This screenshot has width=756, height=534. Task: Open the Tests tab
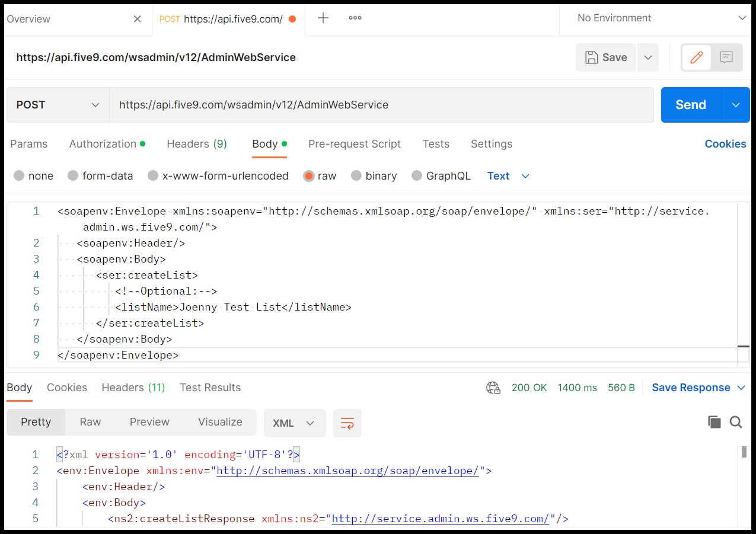[436, 144]
